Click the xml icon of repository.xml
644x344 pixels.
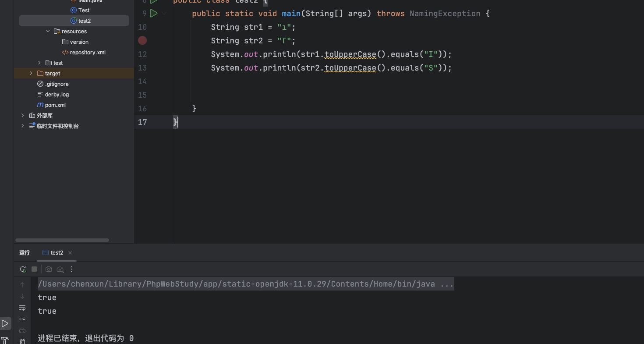coord(65,52)
